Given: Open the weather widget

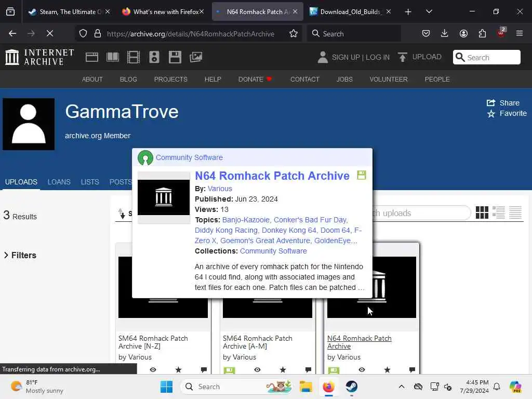Looking at the screenshot, I should pos(37,387).
